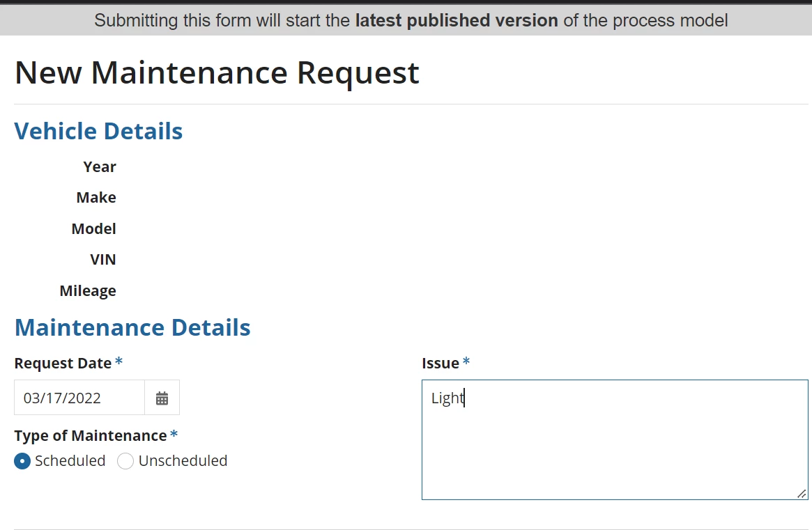This screenshot has width=812, height=530.
Task: Click the Make field label
Action: click(x=96, y=197)
